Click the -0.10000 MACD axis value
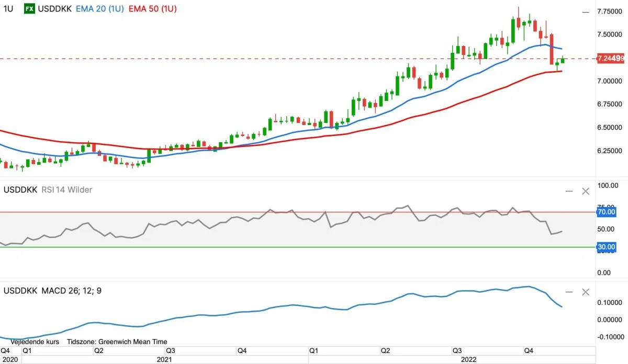 pos(610,337)
